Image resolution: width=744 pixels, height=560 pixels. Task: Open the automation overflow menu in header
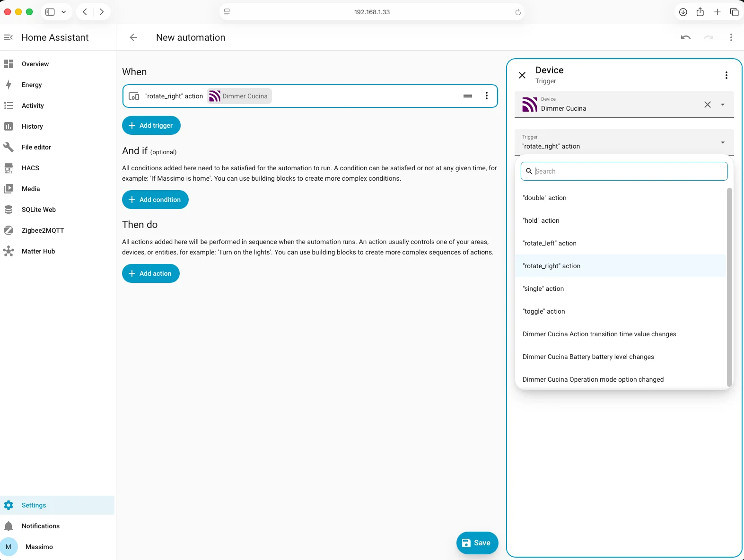point(731,37)
